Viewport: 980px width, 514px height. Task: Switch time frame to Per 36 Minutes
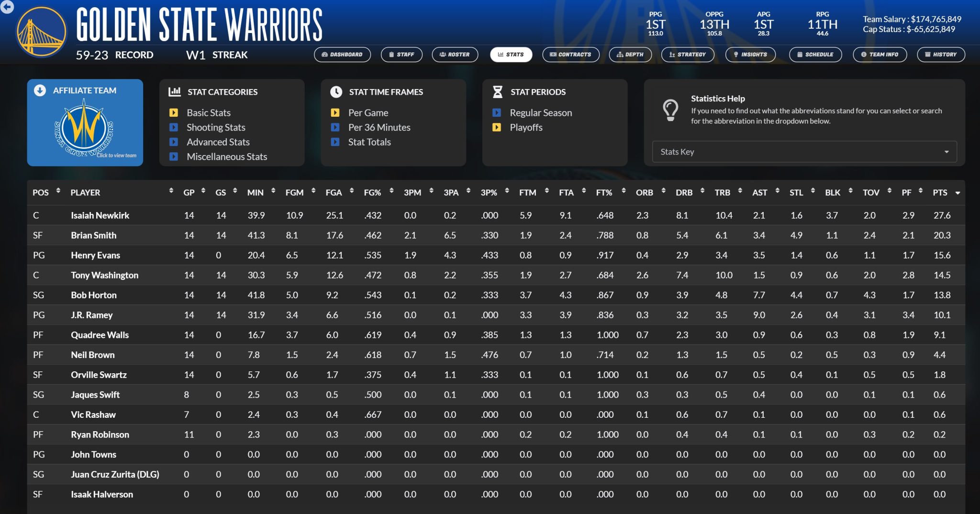[379, 127]
